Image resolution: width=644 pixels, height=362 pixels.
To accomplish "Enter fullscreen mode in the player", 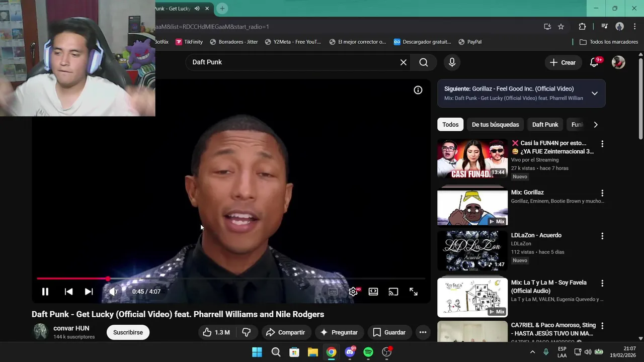I will coord(414,292).
